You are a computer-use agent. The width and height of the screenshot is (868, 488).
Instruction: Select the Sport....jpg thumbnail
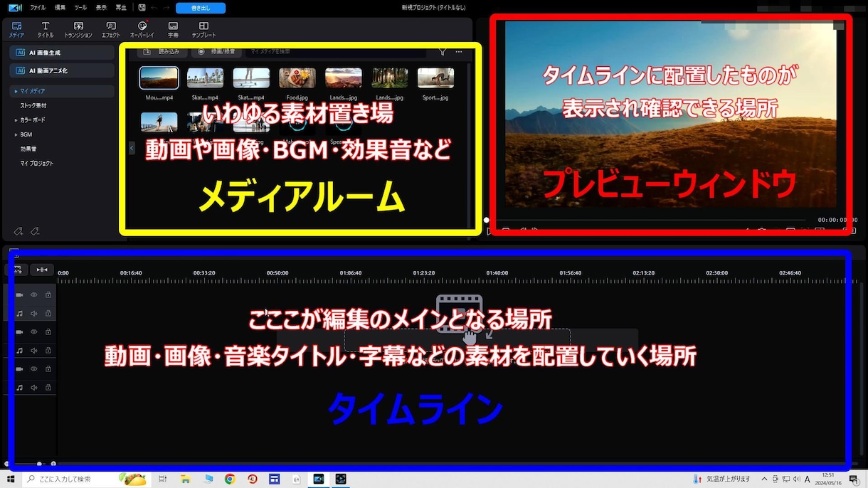pos(435,78)
